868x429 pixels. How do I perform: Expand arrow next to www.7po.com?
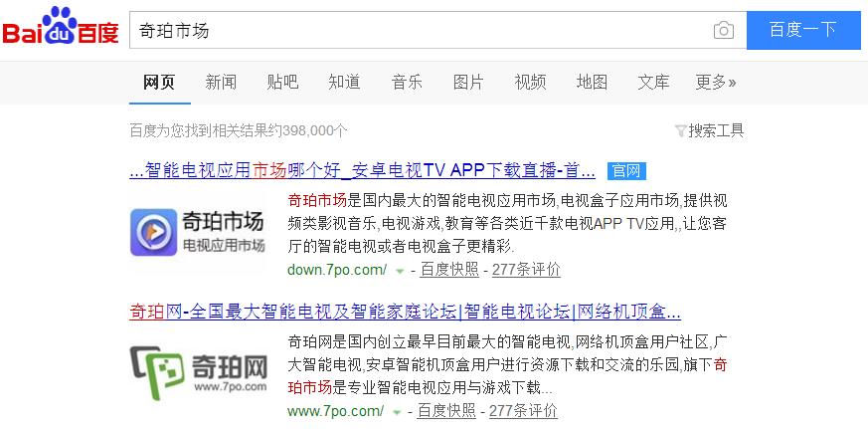397,412
